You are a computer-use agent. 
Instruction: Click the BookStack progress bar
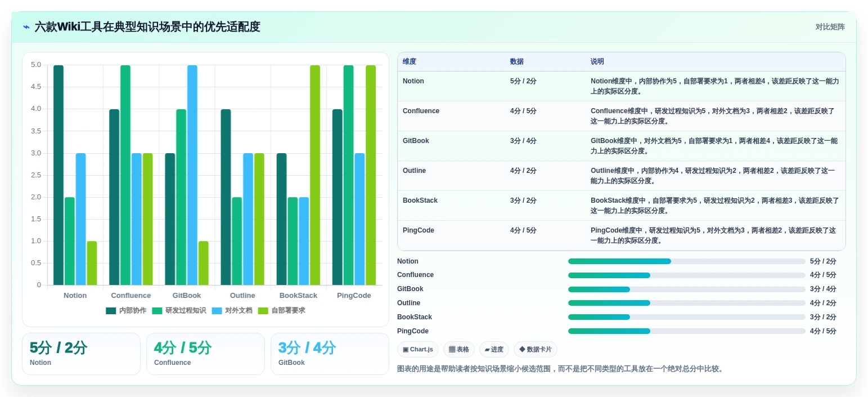[687, 317]
